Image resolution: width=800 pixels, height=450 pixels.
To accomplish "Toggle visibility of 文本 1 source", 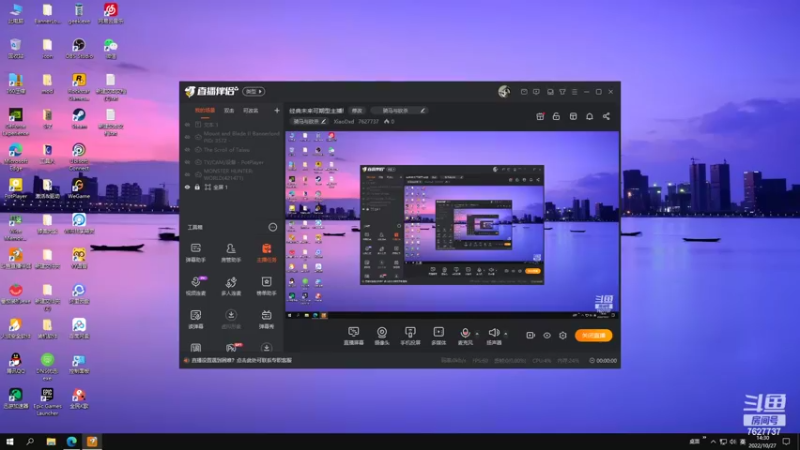I will tap(187, 124).
